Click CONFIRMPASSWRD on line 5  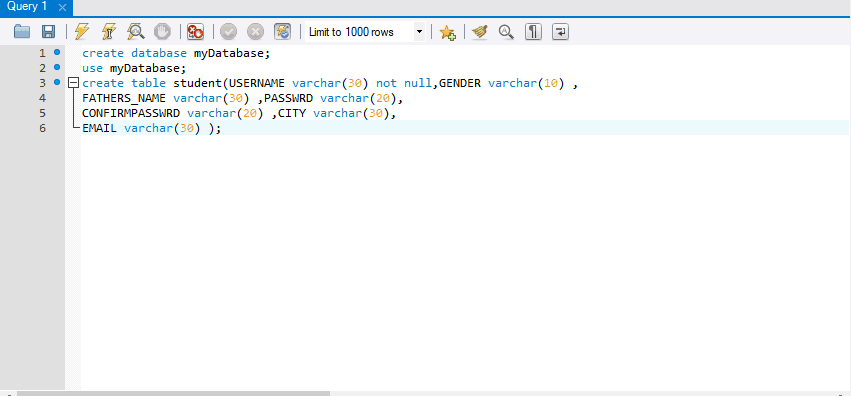click(x=131, y=113)
